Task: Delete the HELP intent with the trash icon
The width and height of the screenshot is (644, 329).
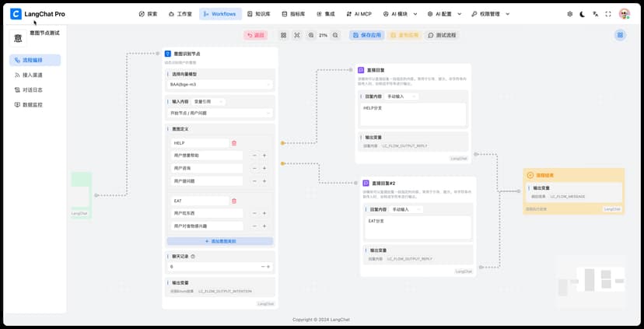Action: pos(234,143)
